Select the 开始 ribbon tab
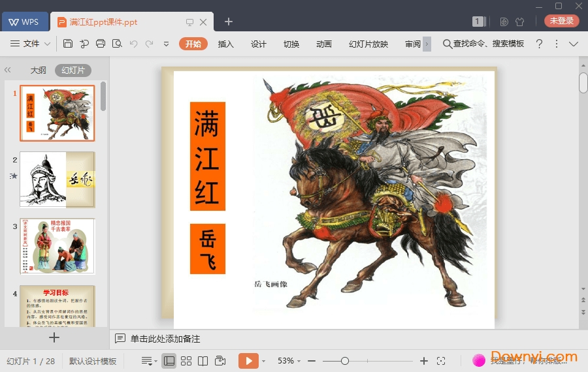This screenshot has height=372, width=588. (x=193, y=44)
